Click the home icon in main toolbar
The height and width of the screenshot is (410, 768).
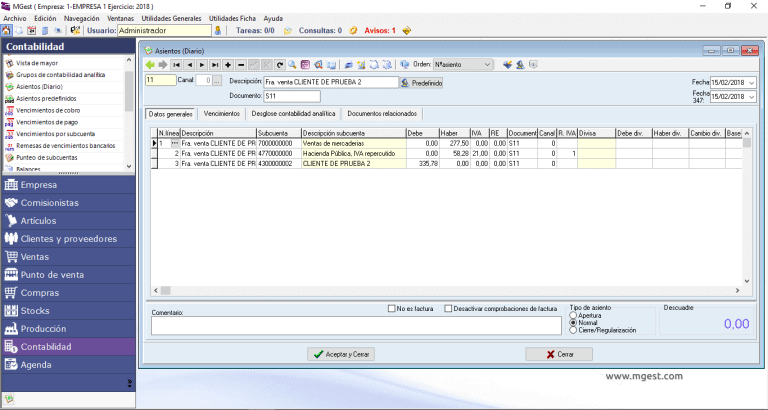[6, 30]
